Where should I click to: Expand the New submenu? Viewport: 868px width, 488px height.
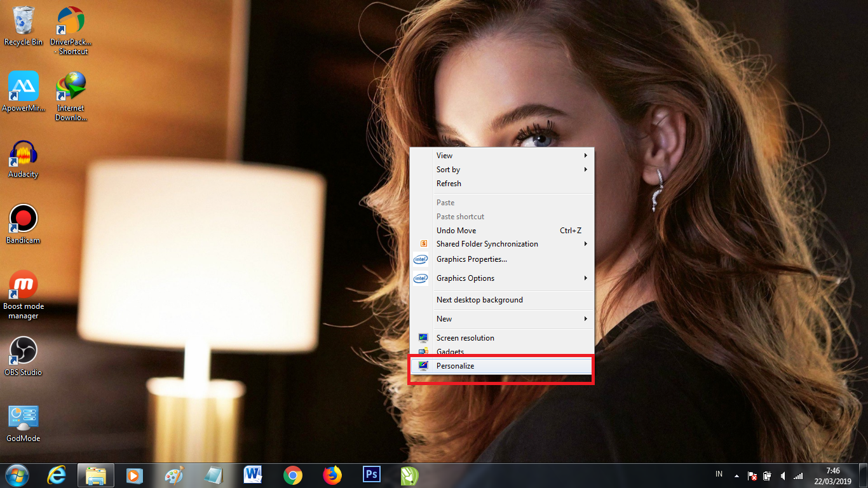coord(501,319)
